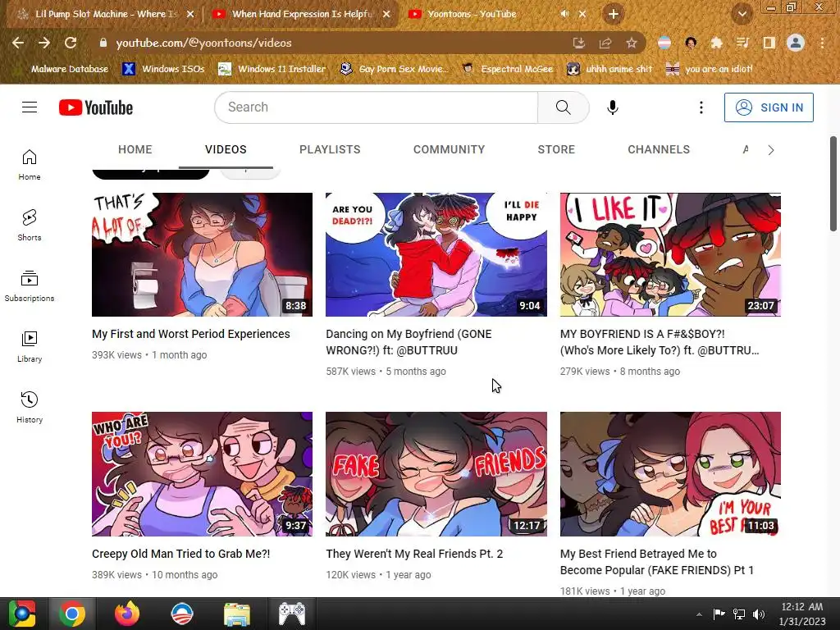
Task: Open Subscriptions in the sidebar
Action: click(30, 286)
